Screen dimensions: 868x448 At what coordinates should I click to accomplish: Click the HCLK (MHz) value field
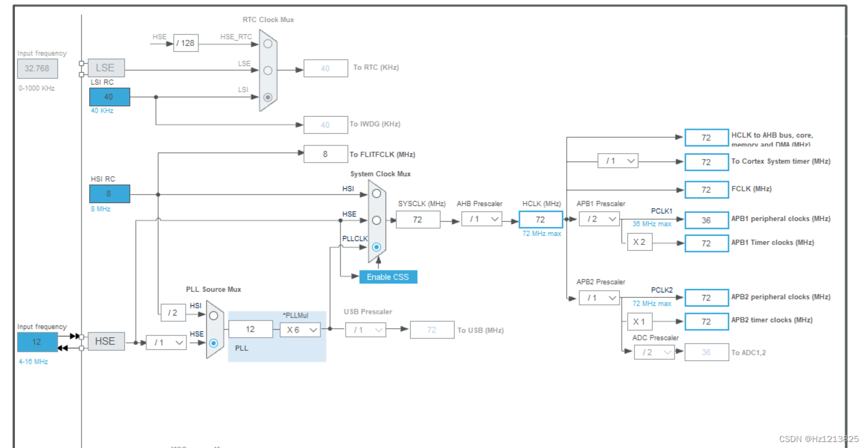541,219
